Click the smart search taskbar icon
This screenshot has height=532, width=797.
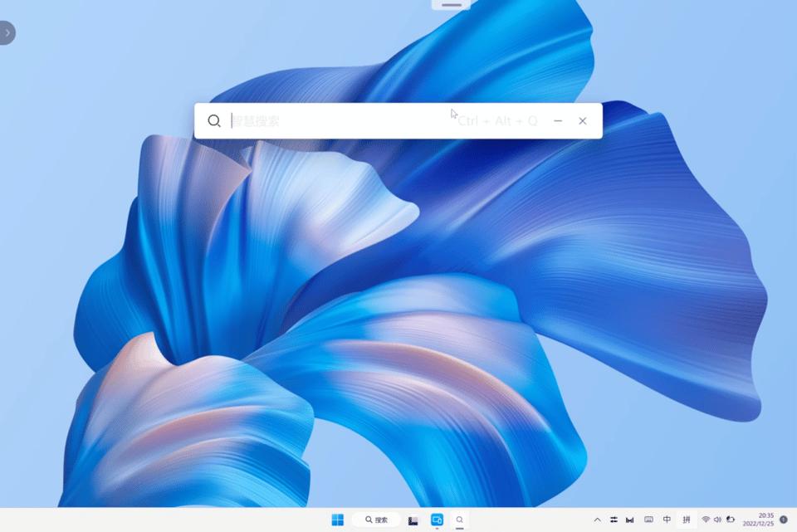click(459, 520)
